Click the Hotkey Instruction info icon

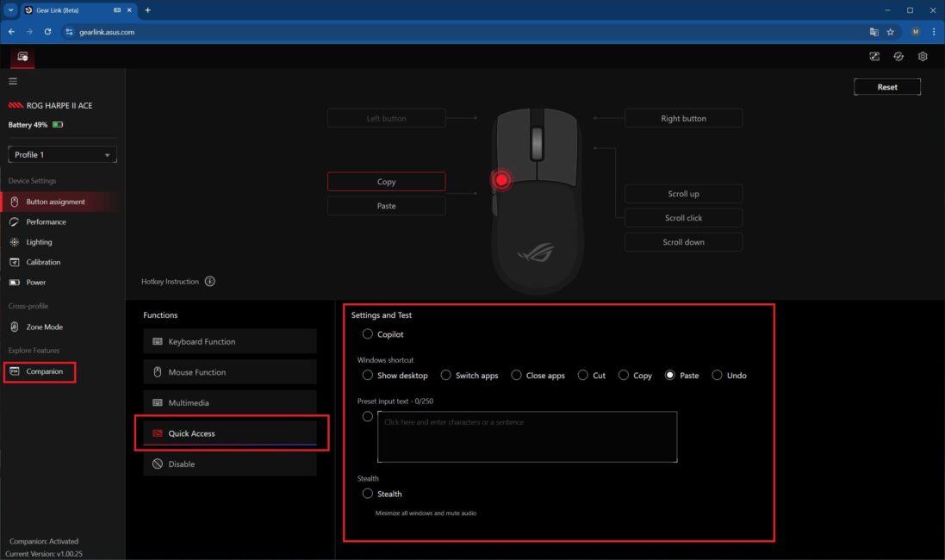coord(209,281)
